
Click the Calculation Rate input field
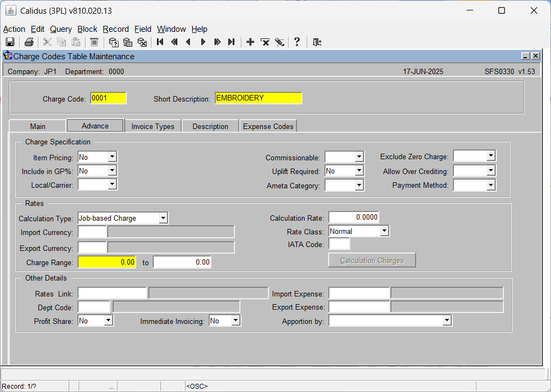point(354,217)
